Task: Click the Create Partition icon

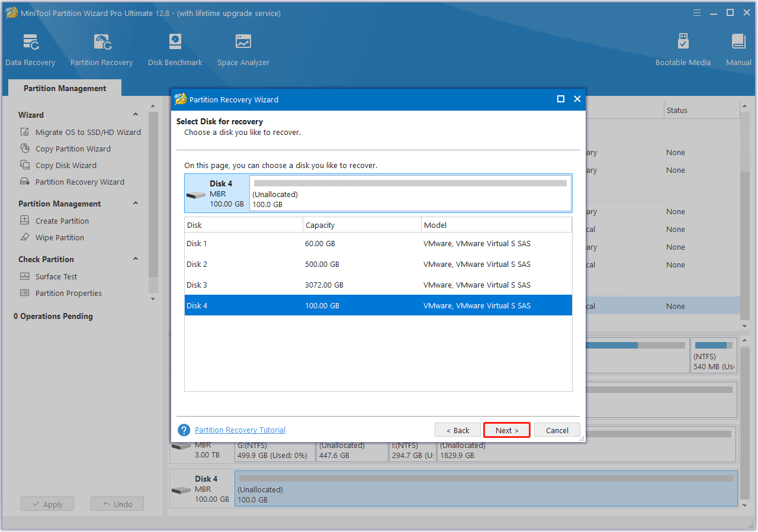Action: click(25, 221)
